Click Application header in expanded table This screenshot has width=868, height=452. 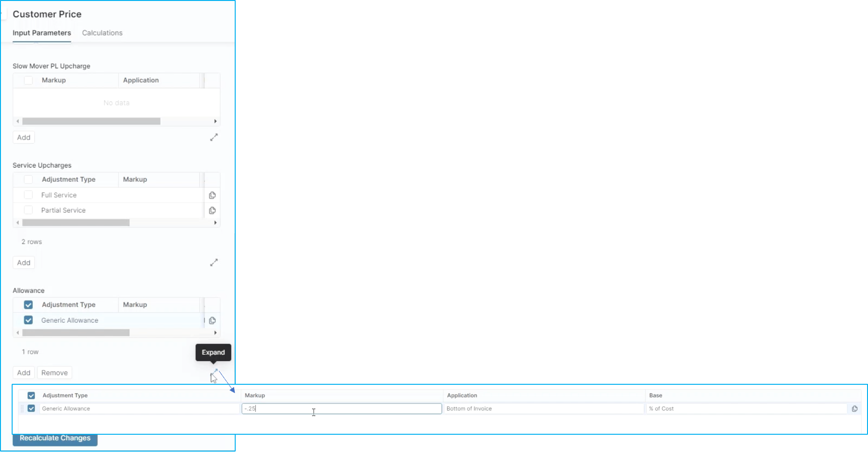[x=462, y=395]
